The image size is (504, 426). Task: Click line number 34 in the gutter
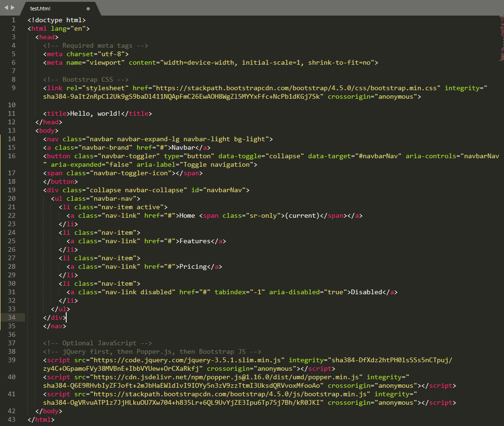click(11, 317)
